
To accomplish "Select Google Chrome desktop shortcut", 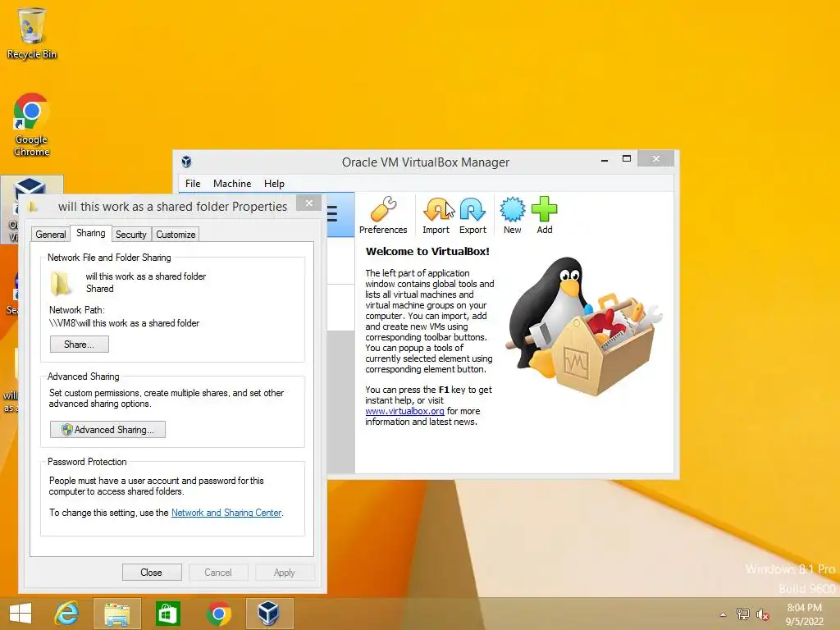I will point(32,125).
